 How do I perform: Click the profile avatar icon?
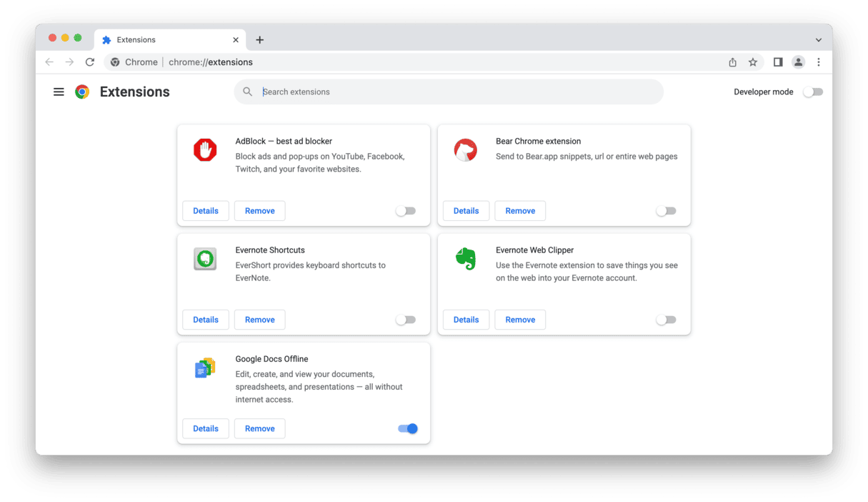tap(798, 62)
